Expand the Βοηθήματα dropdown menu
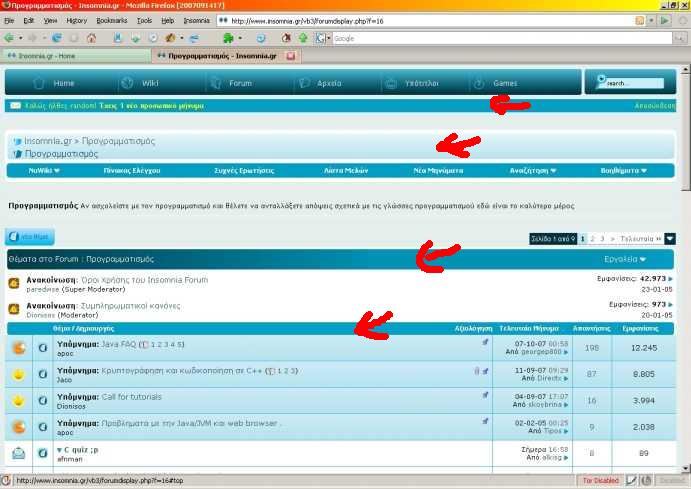The image size is (691, 489). (x=644, y=171)
